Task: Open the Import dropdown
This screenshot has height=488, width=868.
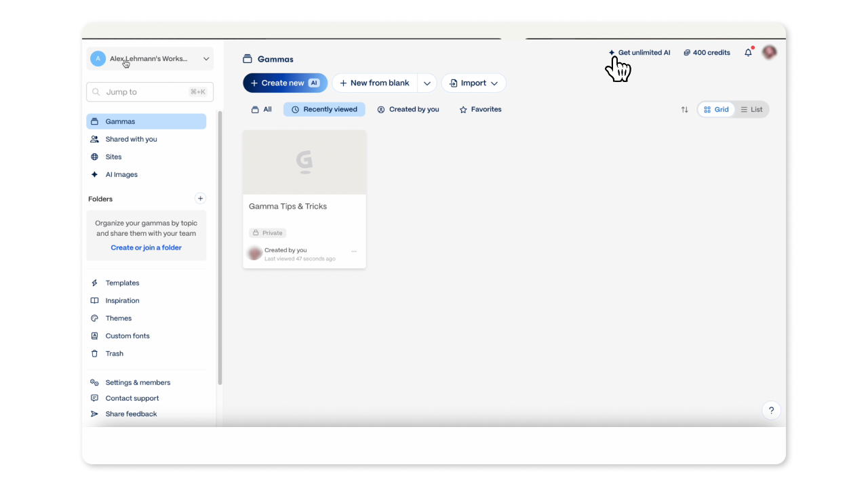Action: click(473, 83)
